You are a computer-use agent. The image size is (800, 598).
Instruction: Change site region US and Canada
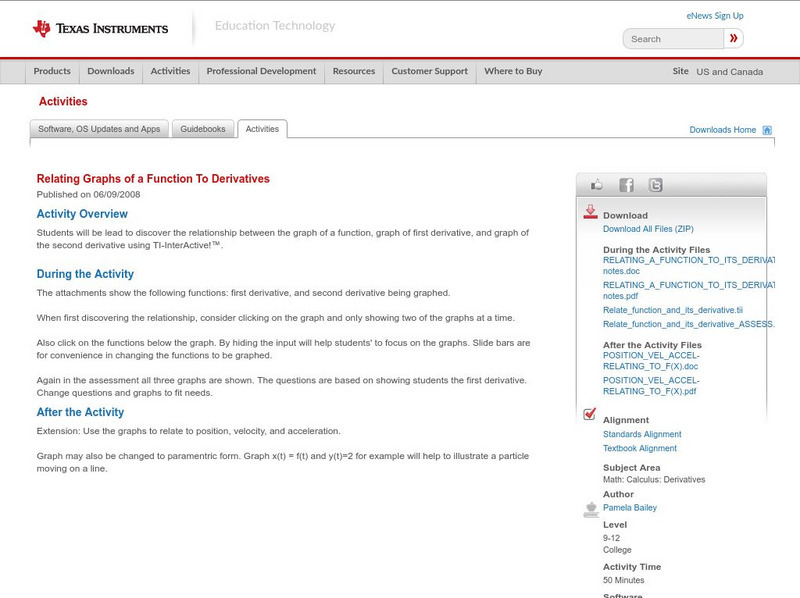pyautogui.click(x=730, y=72)
